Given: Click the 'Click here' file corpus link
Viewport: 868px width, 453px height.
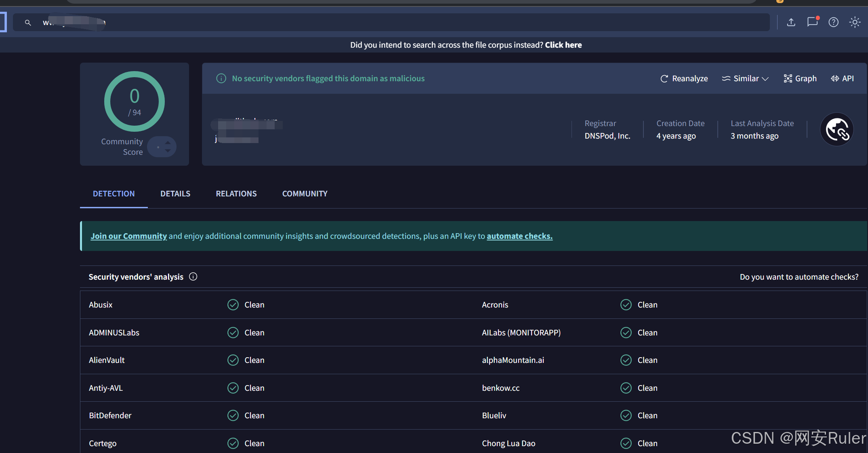Looking at the screenshot, I should point(563,45).
